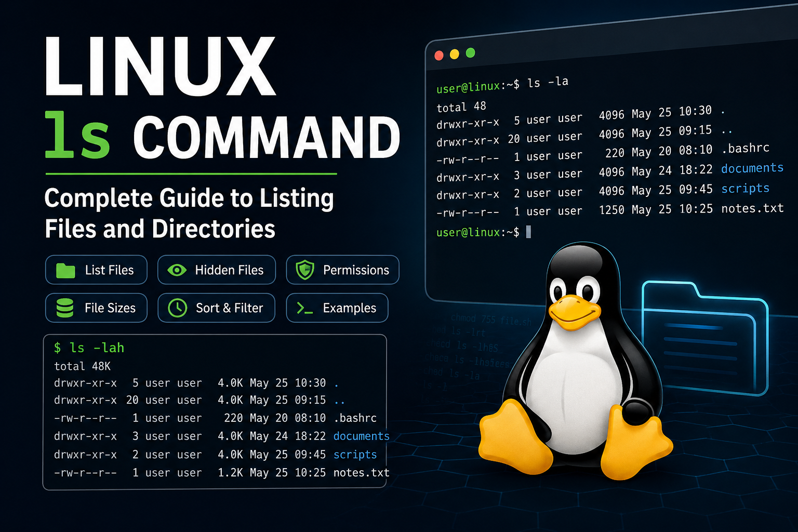The height and width of the screenshot is (532, 798).
Task: Click "total 48" in terminal window
Action: tap(461, 107)
